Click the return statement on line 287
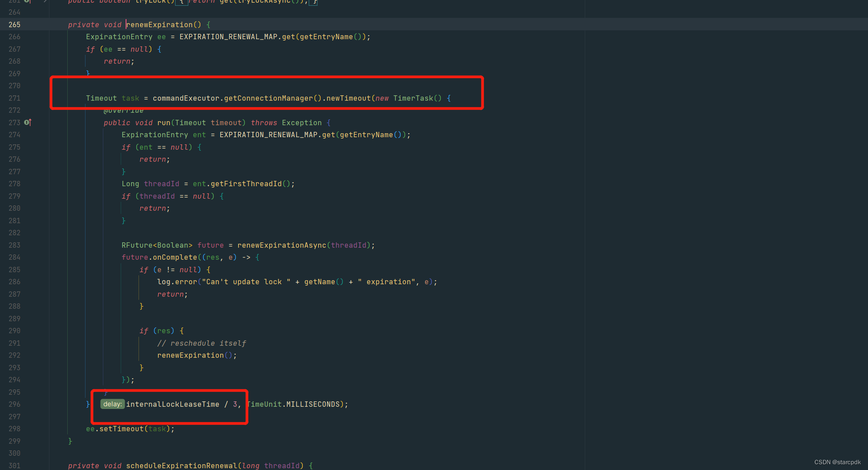The width and height of the screenshot is (868, 470). [173, 294]
